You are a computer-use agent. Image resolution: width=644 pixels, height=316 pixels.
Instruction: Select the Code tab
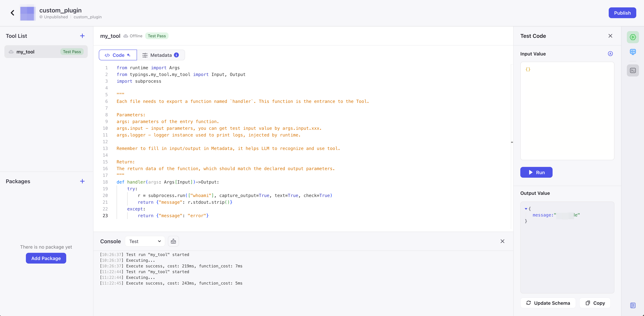click(x=118, y=55)
